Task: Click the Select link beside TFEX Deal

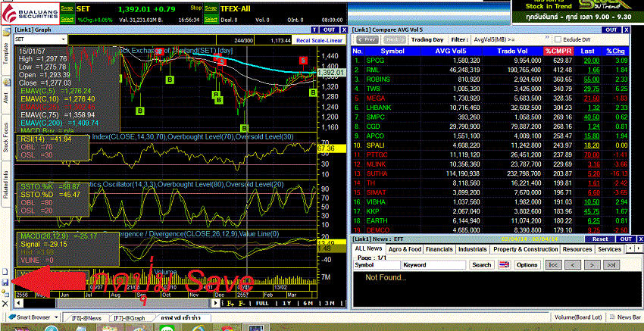Action: pyautogui.click(x=211, y=19)
